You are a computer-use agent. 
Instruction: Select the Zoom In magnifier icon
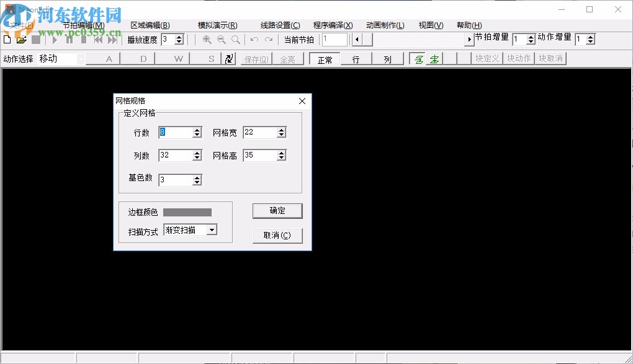tap(206, 39)
